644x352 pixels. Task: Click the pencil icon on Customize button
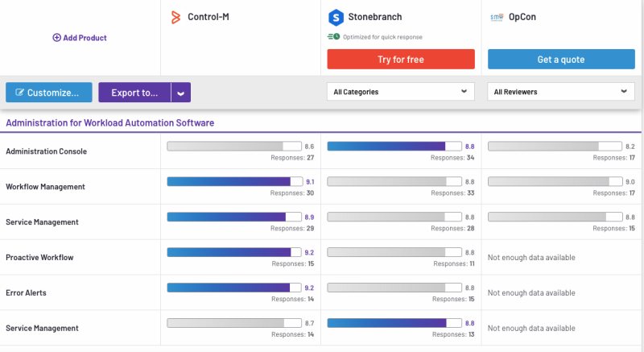coord(19,93)
